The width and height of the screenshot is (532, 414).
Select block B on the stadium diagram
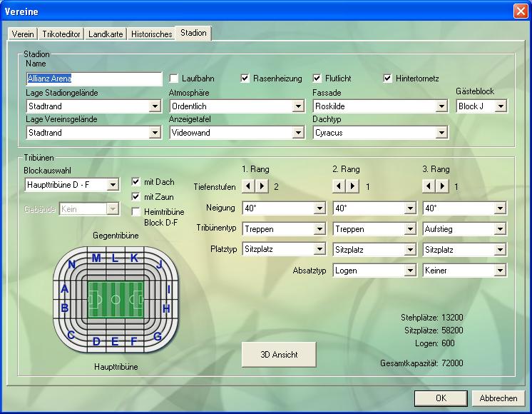click(x=64, y=308)
